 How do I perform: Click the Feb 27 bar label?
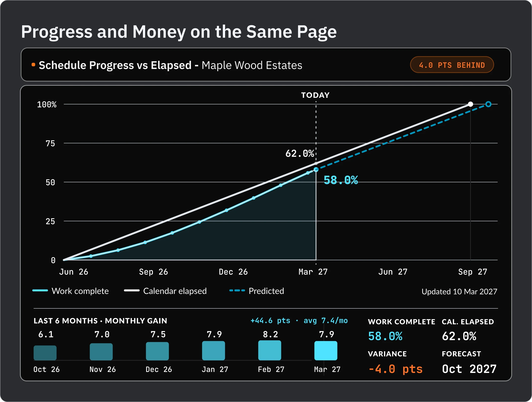(x=271, y=369)
